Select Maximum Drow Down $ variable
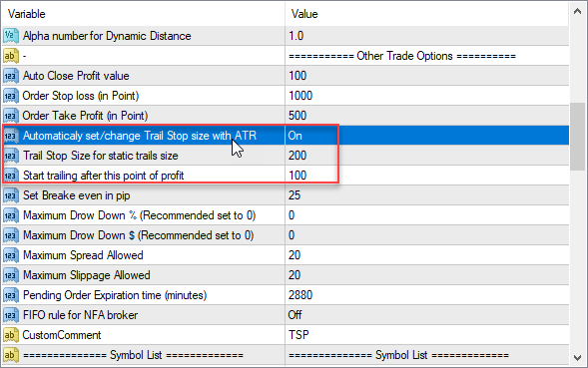Screen dimensions: 588x368 [139, 235]
